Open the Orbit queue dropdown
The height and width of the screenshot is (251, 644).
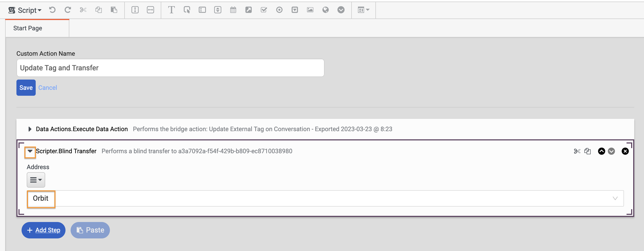coord(615,198)
